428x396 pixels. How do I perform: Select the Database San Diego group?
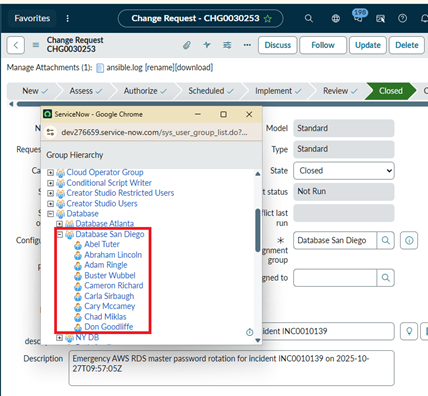click(x=110, y=234)
